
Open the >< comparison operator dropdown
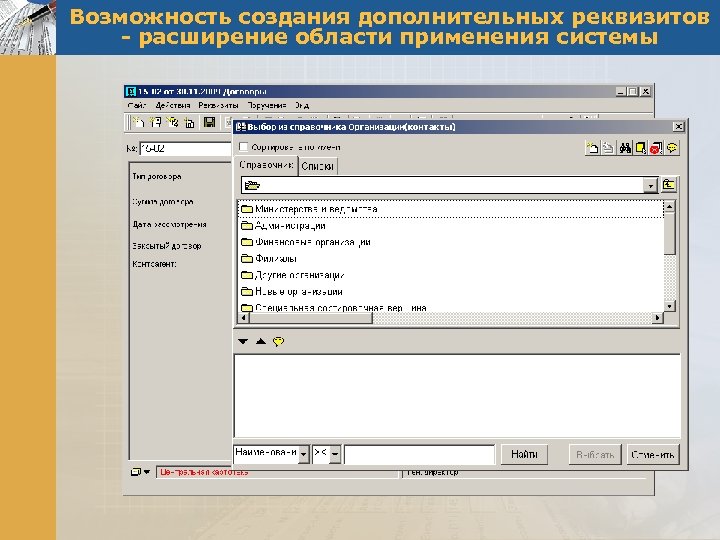click(335, 454)
